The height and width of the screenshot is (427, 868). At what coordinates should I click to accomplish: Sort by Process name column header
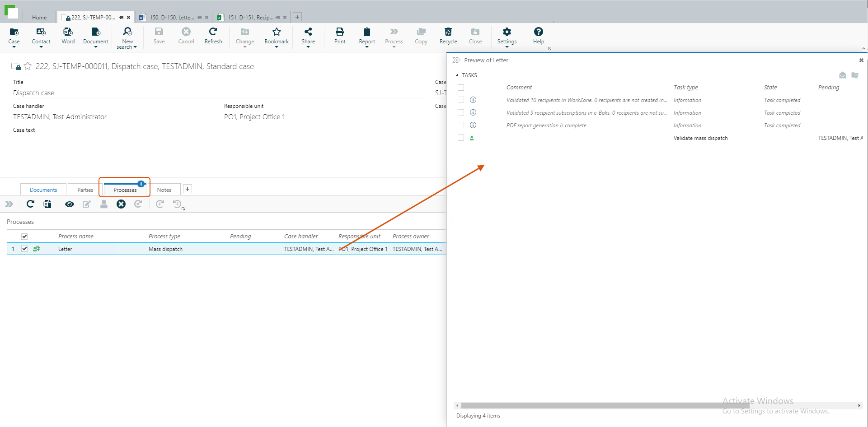tap(76, 237)
